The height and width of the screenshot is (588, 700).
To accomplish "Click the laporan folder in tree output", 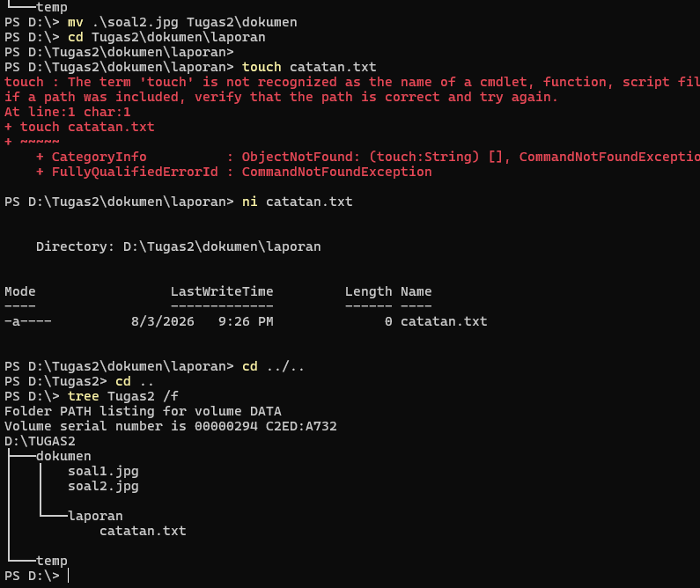I will pyautogui.click(x=95, y=516).
